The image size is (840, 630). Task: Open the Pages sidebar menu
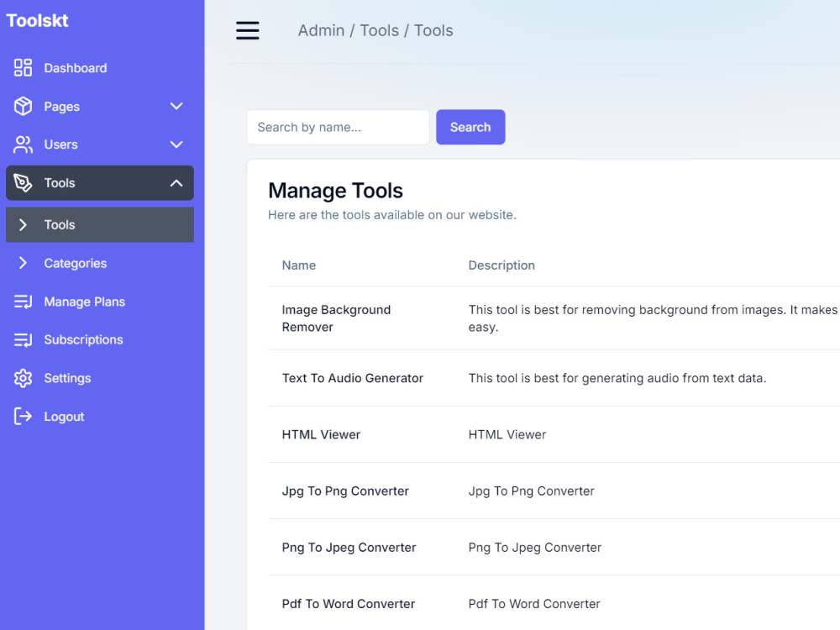(x=100, y=106)
